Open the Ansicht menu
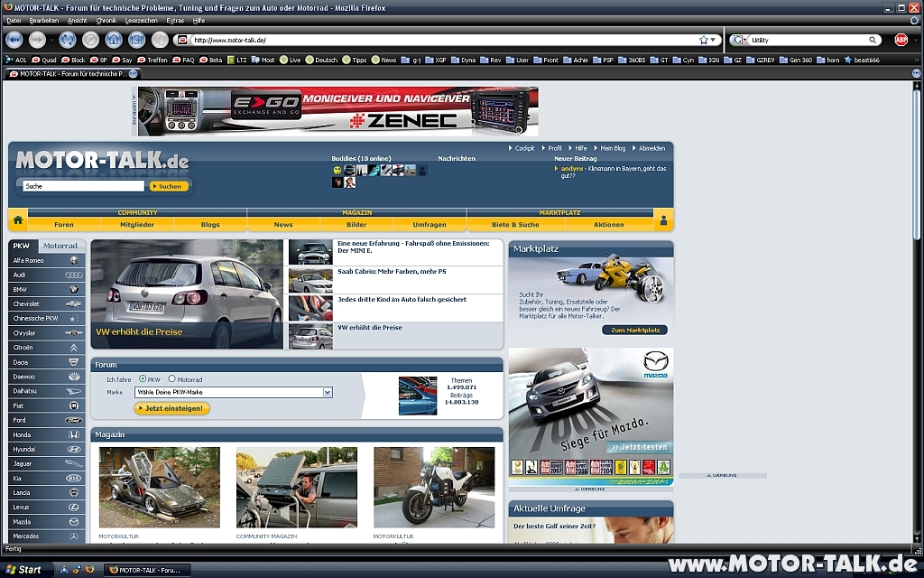Image resolution: width=924 pixels, height=578 pixels. (x=78, y=20)
